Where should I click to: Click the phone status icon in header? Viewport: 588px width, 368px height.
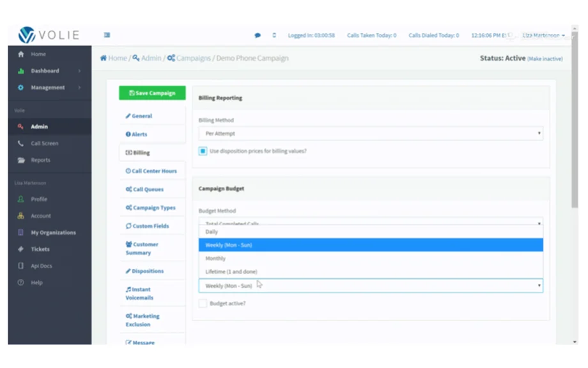[274, 35]
